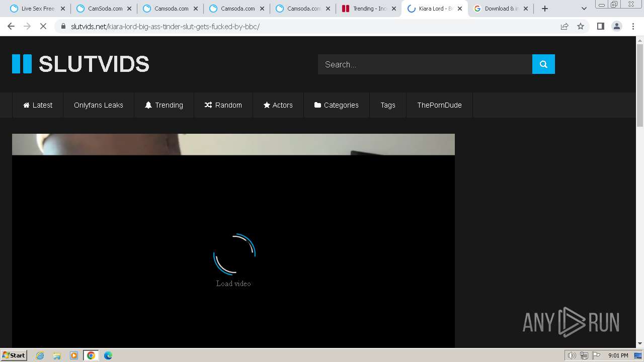Image resolution: width=644 pixels, height=362 pixels.
Task: Stop page loading with X button
Action: (43, 26)
